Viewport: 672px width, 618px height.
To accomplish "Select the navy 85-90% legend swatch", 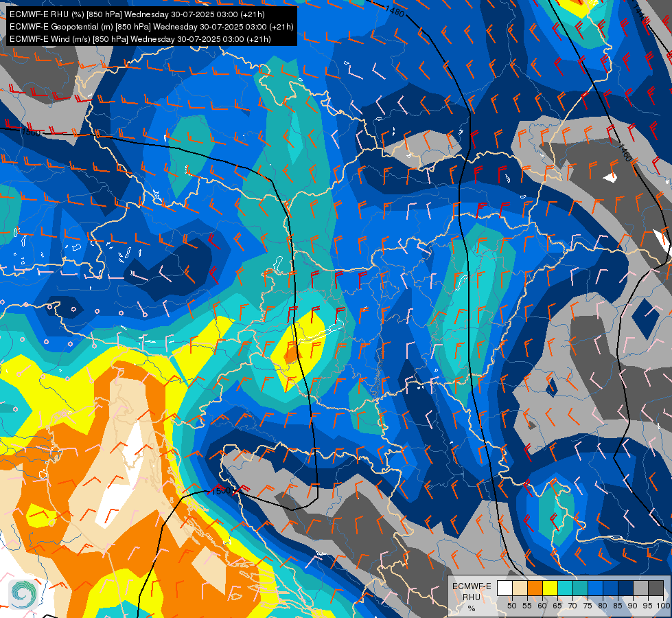I will tap(626, 588).
